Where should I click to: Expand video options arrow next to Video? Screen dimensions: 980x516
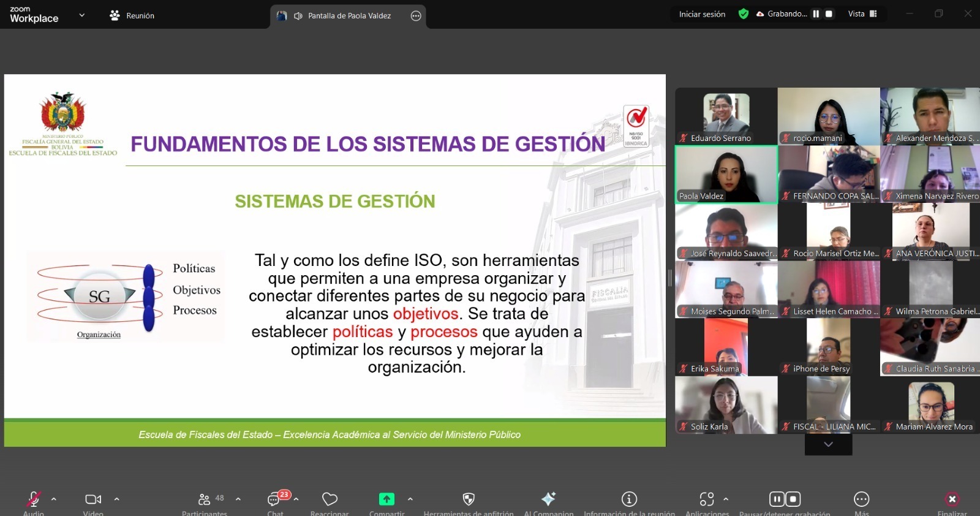coord(116,499)
